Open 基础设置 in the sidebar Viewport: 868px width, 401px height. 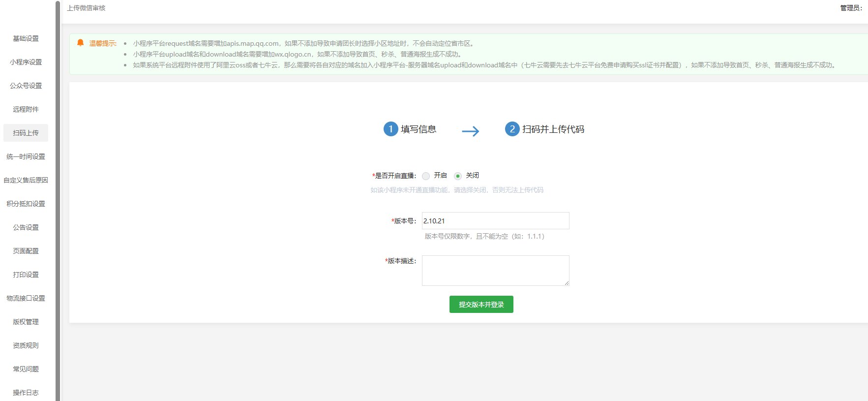pyautogui.click(x=26, y=38)
